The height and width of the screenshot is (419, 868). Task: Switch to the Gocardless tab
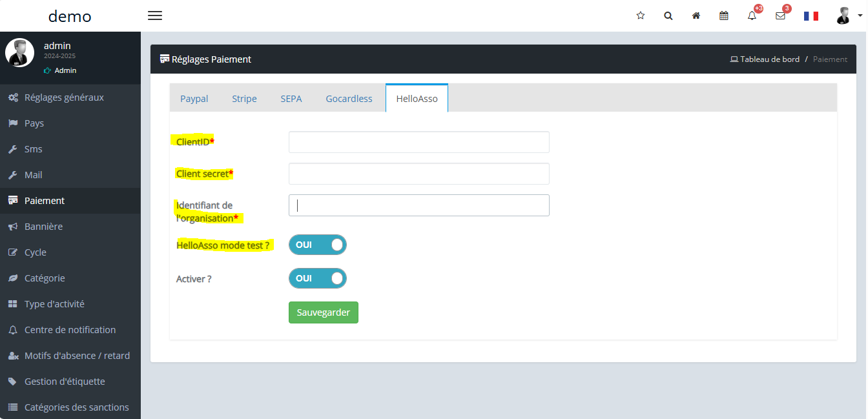tap(349, 99)
